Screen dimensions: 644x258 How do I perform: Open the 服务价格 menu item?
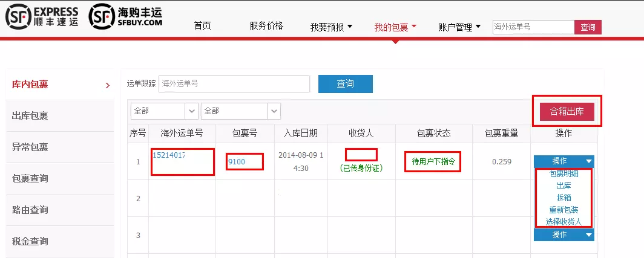(266, 26)
